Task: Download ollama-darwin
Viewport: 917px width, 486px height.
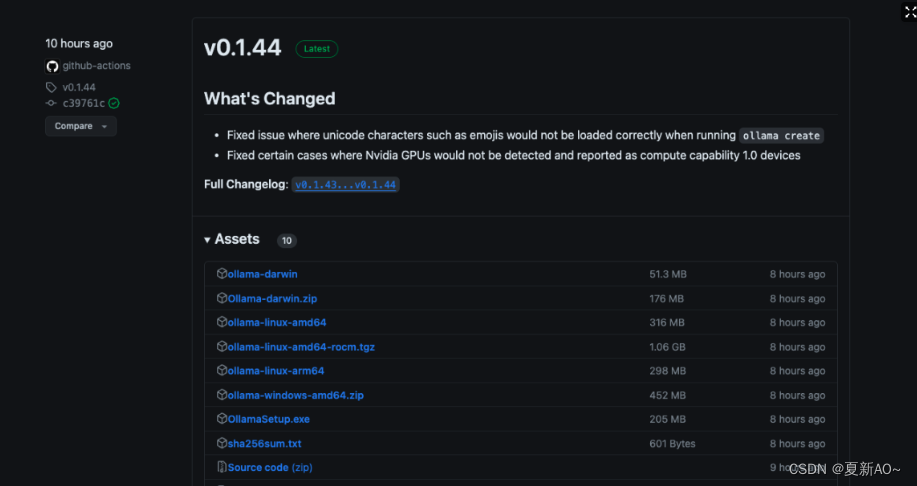Action: [x=263, y=274]
